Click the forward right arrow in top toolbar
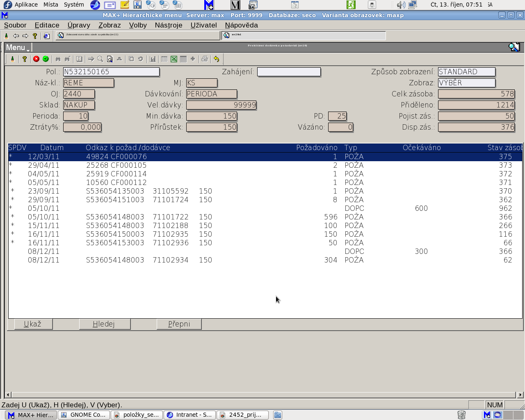This screenshot has width=525, height=420. [25, 36]
